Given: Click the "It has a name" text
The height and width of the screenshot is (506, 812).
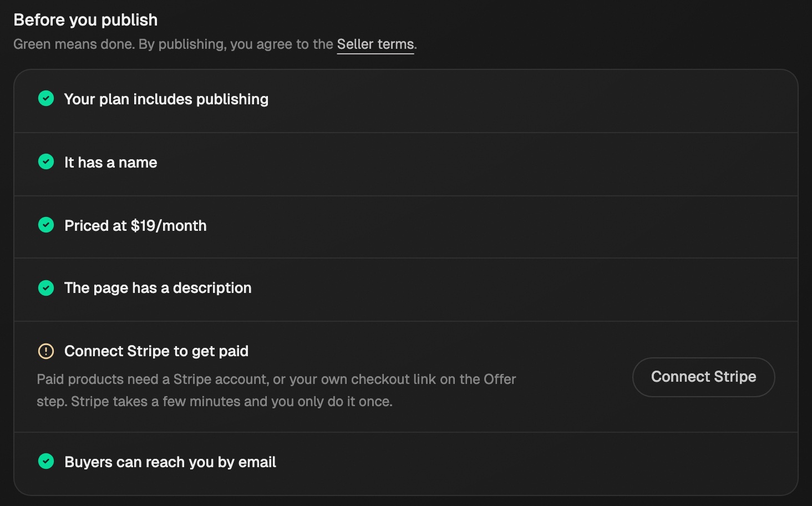Looking at the screenshot, I should pyautogui.click(x=111, y=163).
